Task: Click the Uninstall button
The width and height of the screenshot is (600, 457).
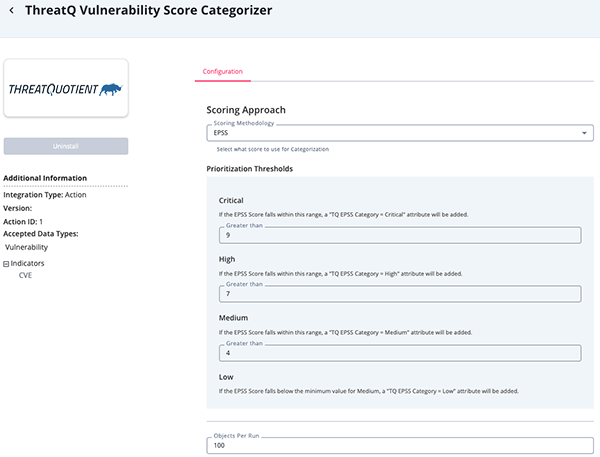Action: 66,146
